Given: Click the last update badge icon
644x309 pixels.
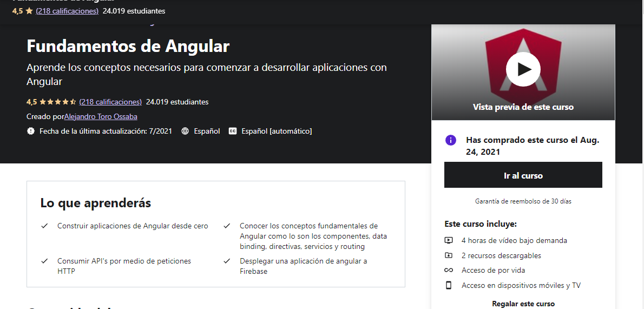Looking at the screenshot, I should [x=31, y=132].
